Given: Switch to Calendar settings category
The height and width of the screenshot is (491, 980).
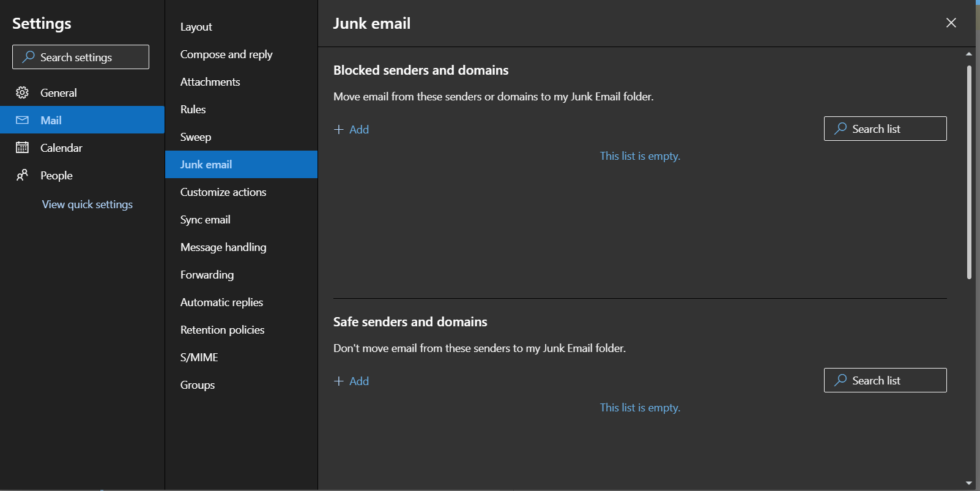Looking at the screenshot, I should coord(82,148).
